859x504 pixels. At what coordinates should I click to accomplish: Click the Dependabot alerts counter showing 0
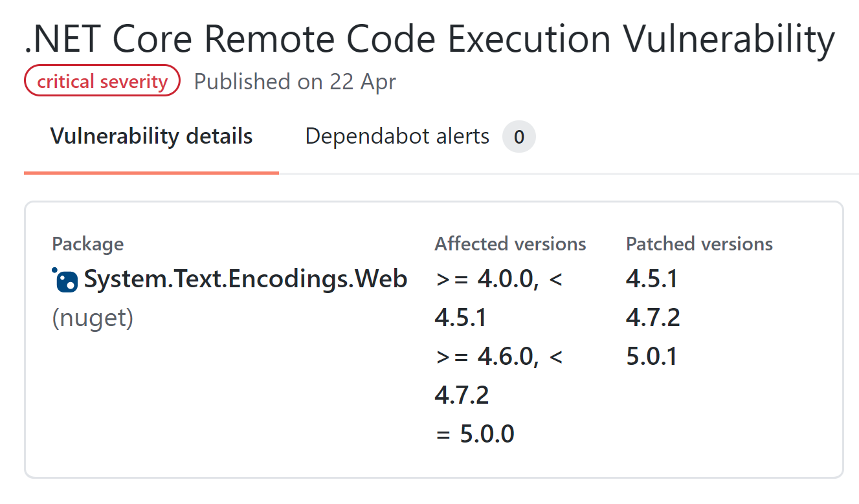pos(519,137)
